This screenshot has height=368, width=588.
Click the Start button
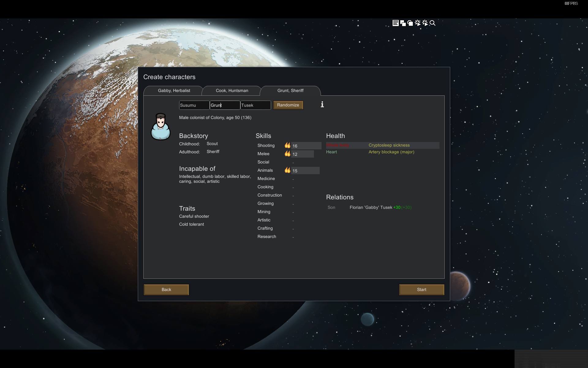point(421,289)
